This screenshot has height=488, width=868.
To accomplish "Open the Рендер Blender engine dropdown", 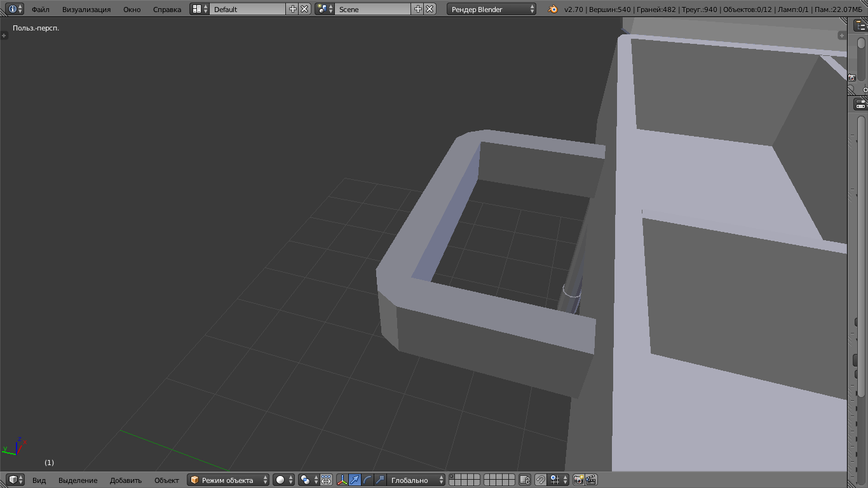I will click(491, 9).
